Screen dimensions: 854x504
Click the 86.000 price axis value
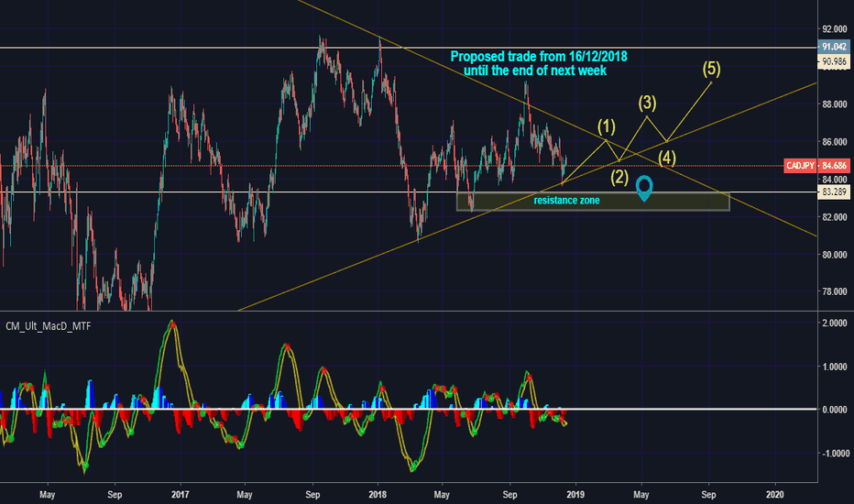click(x=835, y=142)
